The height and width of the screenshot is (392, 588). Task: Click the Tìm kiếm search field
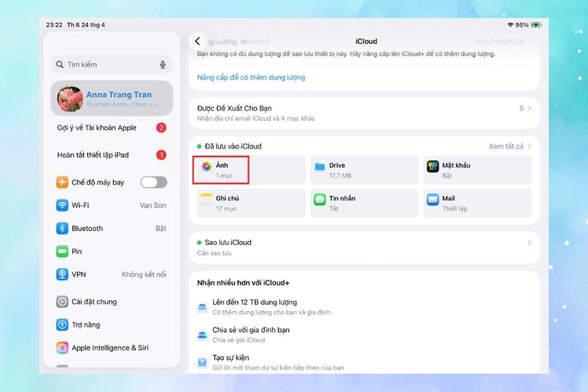click(112, 65)
